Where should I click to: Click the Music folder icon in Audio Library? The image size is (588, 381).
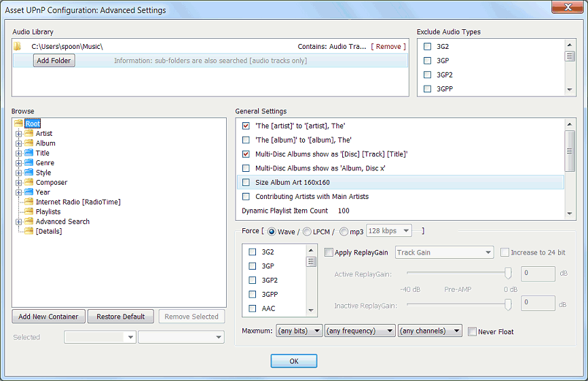(x=17, y=46)
